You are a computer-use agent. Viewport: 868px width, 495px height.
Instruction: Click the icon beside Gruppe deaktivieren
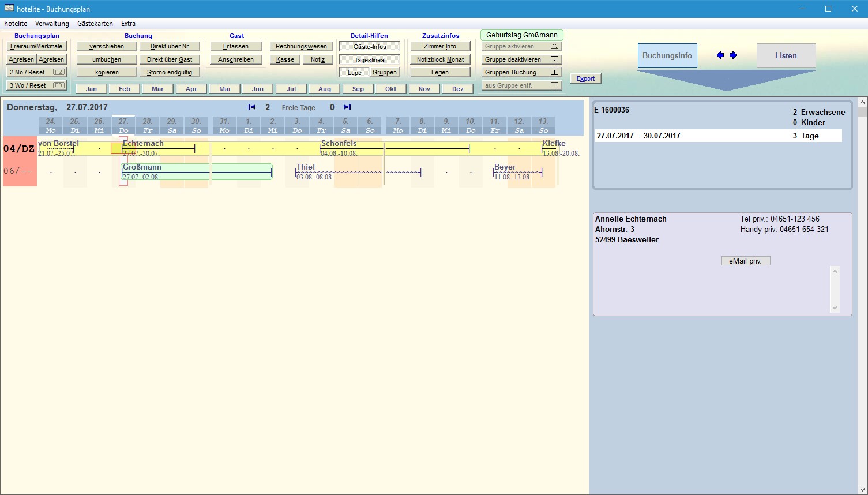(x=554, y=59)
